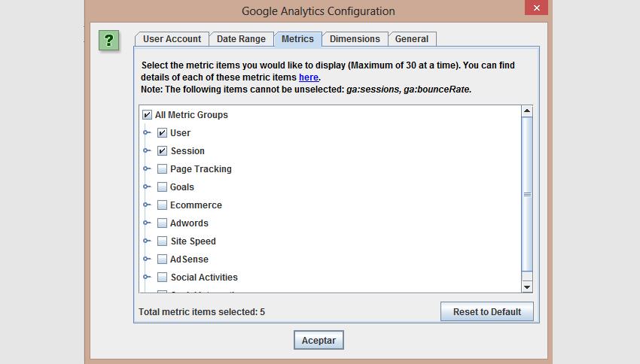Click the 'All Metric Groups' label
This screenshot has height=364, width=640.
click(191, 115)
